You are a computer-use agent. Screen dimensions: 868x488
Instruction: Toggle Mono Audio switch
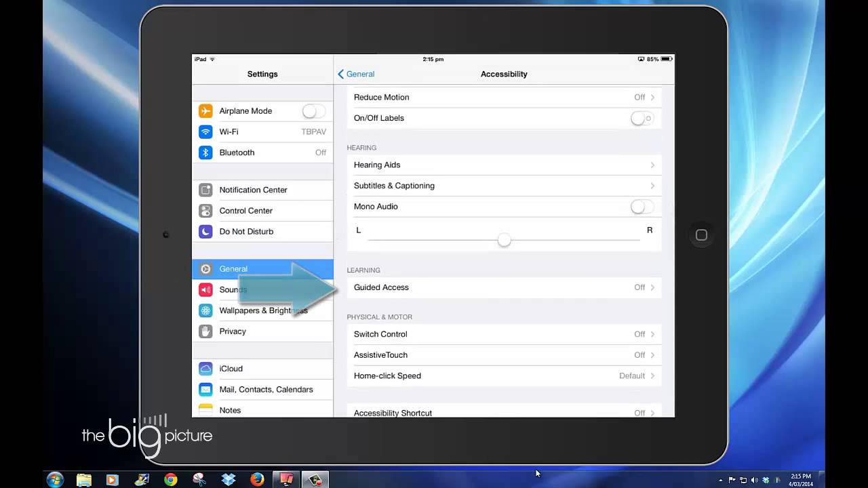(642, 207)
